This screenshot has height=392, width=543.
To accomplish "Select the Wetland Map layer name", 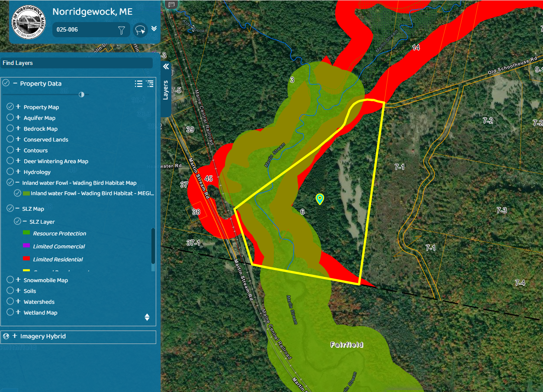I will pos(40,312).
